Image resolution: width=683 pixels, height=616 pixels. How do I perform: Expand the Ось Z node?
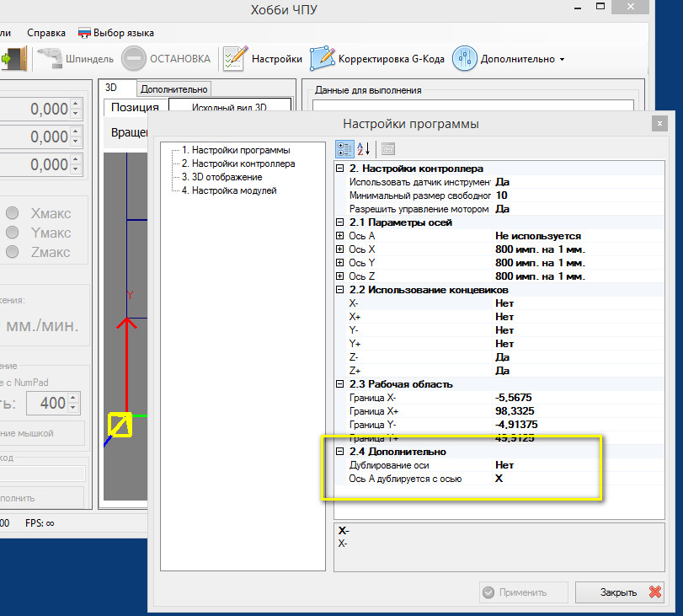[339, 276]
